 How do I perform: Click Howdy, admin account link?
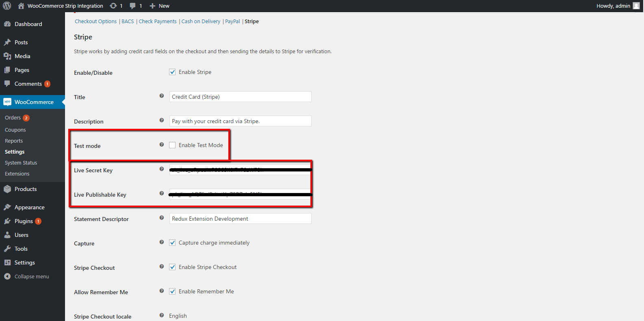(613, 6)
